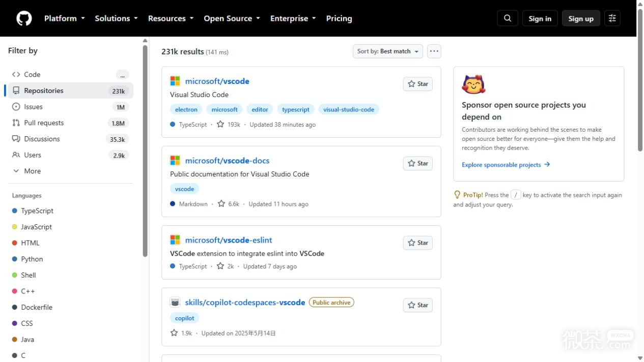Go to GitHub home via Octocat logo

pyautogui.click(x=24, y=18)
